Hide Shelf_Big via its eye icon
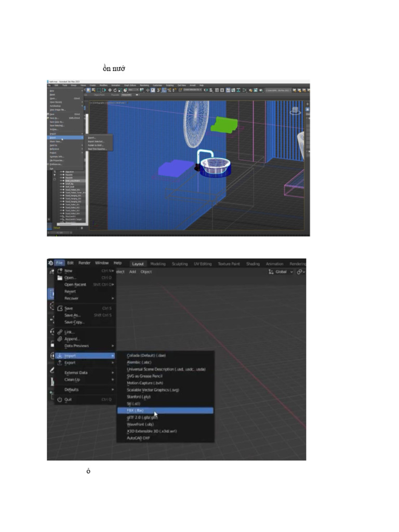 [x=61, y=184]
